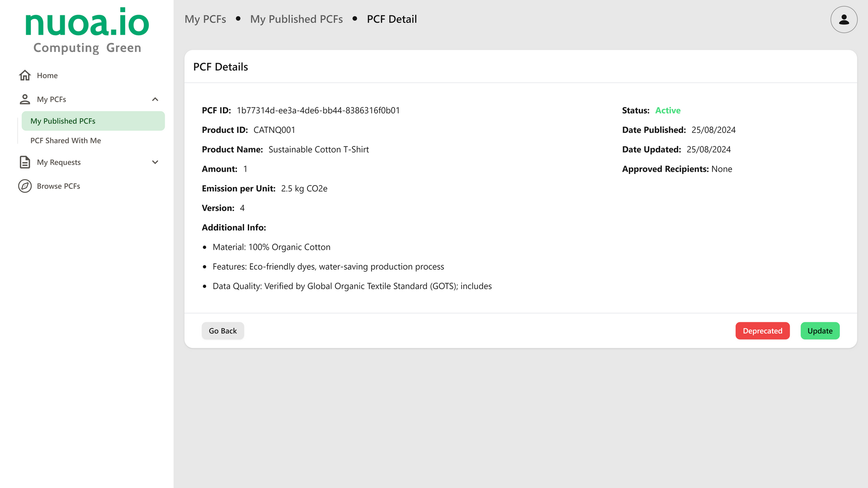Click the PCF Detail breadcrumb
The image size is (868, 488).
coord(392,19)
